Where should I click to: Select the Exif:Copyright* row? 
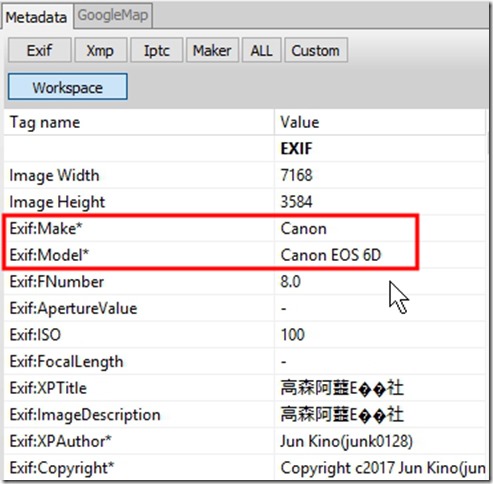[245, 468]
